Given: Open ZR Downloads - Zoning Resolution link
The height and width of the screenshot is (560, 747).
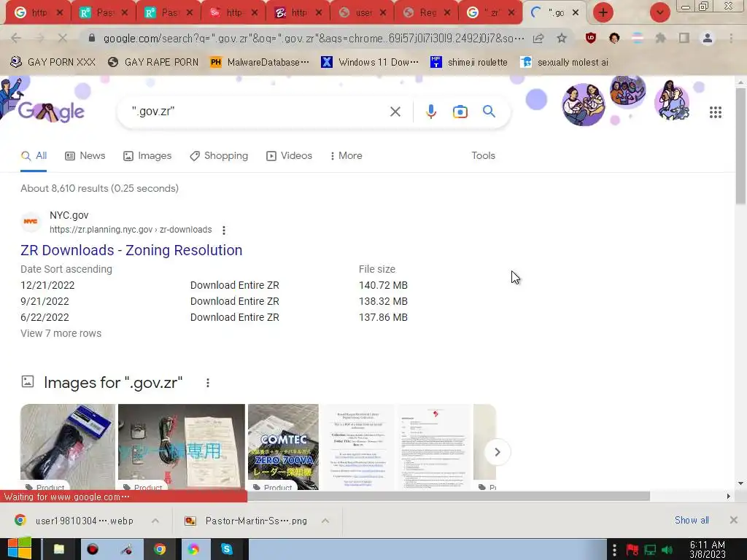Looking at the screenshot, I should pyautogui.click(x=131, y=251).
